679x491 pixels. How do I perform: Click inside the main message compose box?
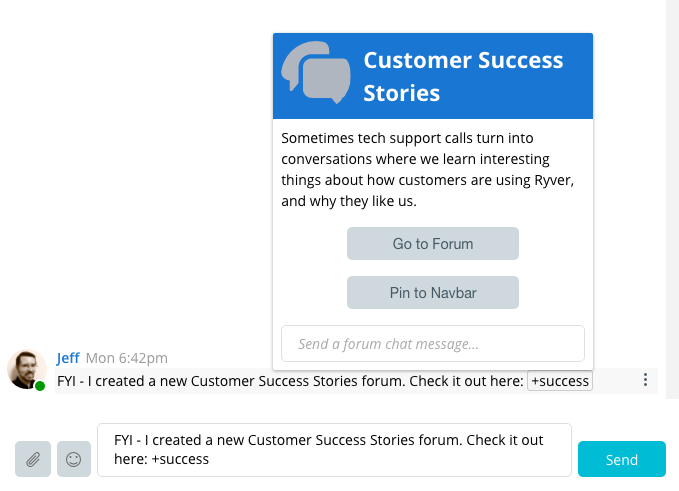coord(334,450)
